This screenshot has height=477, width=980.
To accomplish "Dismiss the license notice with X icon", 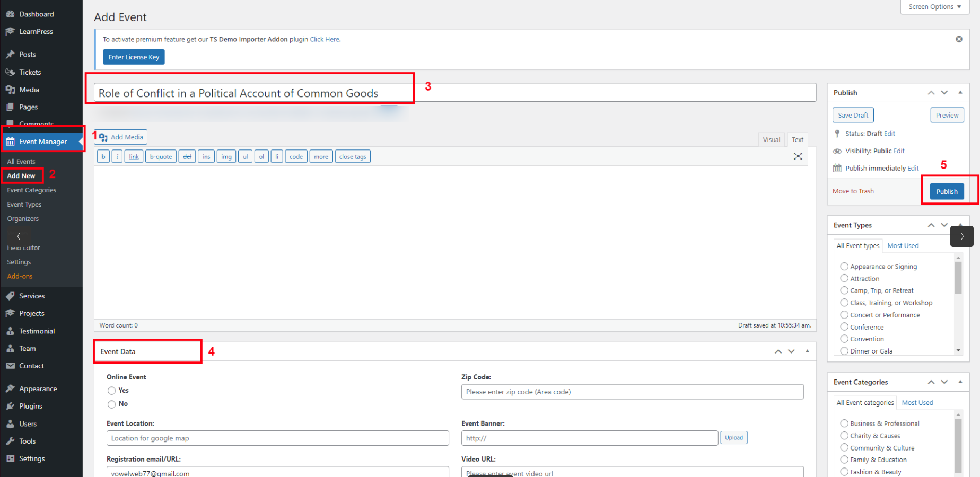I will (x=959, y=39).
